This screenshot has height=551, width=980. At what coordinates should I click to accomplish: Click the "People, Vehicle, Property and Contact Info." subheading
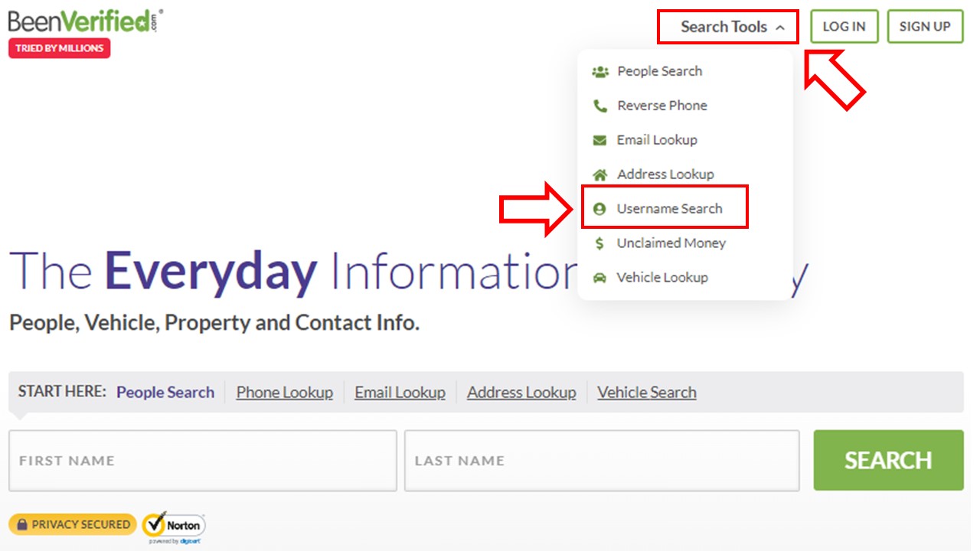(214, 323)
